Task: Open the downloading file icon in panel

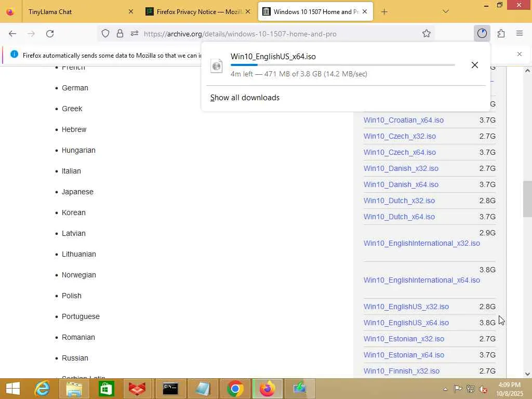Action: point(217,65)
